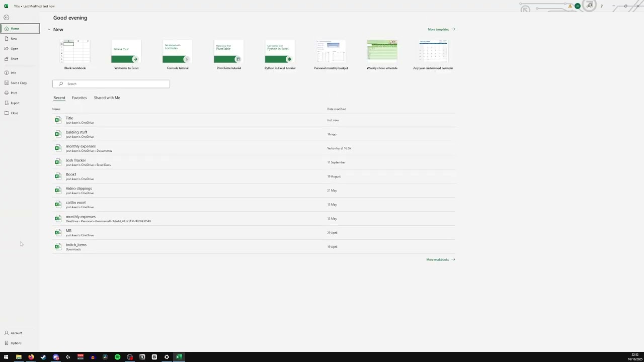Open Steam from taskbar
The width and height of the screenshot is (644, 362).
click(x=43, y=357)
